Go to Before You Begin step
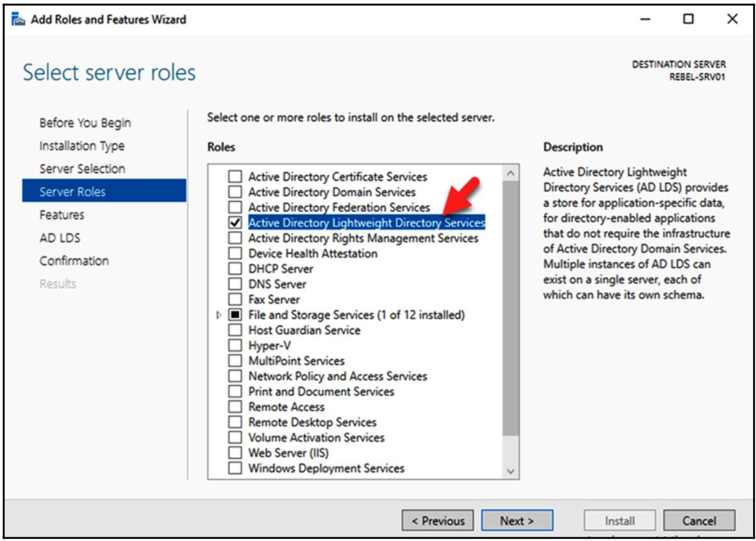This screenshot has width=756, height=541. tap(85, 123)
